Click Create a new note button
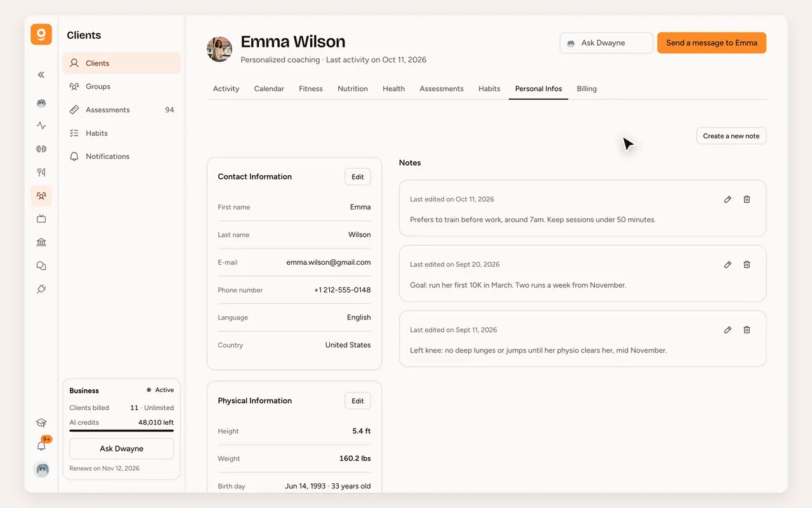Viewport: 812px width, 508px height. (731, 136)
